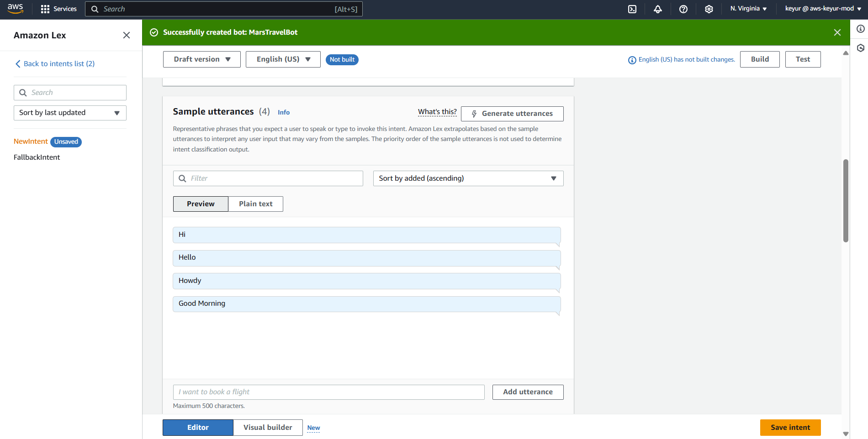Viewport: 868px width, 439px height.
Task: Click the What's this? link
Action: (437, 112)
